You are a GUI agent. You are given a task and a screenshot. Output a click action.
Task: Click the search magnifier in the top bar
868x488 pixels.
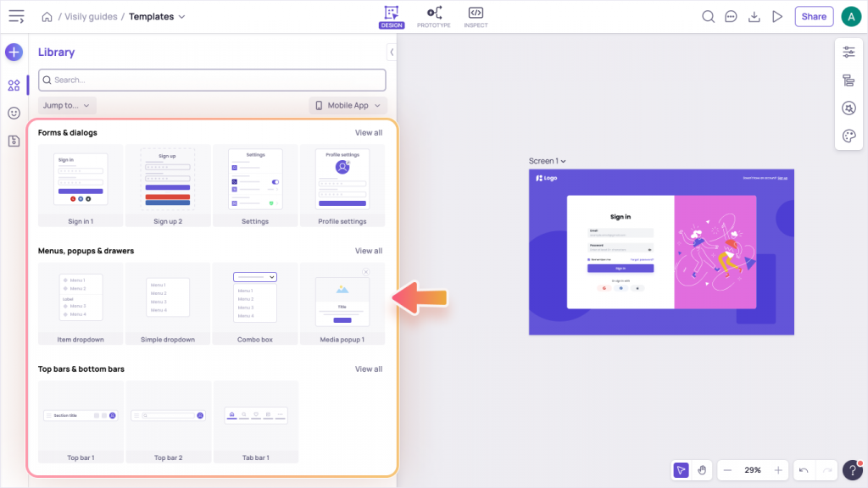[708, 16]
